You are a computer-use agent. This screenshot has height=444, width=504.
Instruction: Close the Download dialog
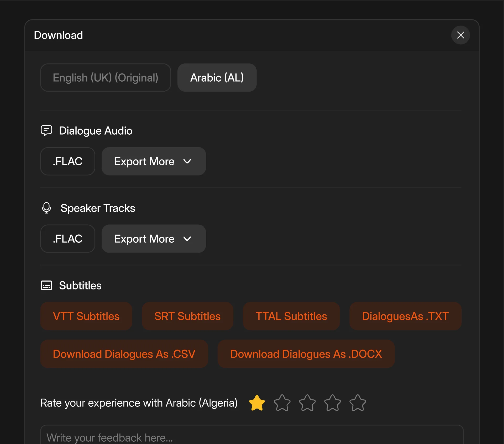(x=460, y=35)
